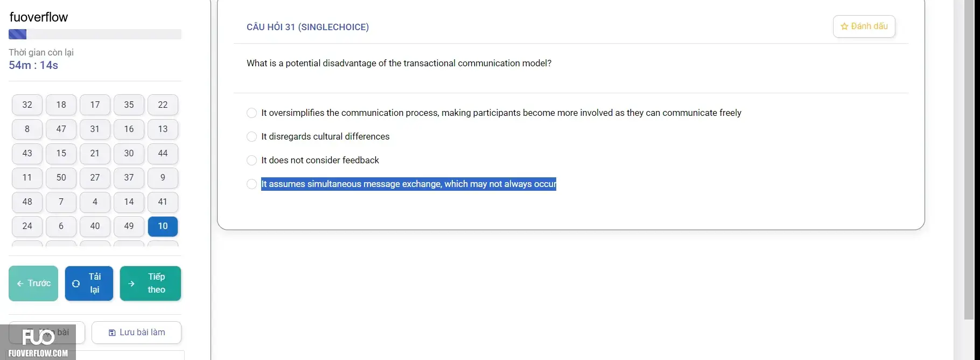Screen dimensions: 980x360
Task: Choose "It does not consider feedback" answer
Action: click(x=251, y=160)
